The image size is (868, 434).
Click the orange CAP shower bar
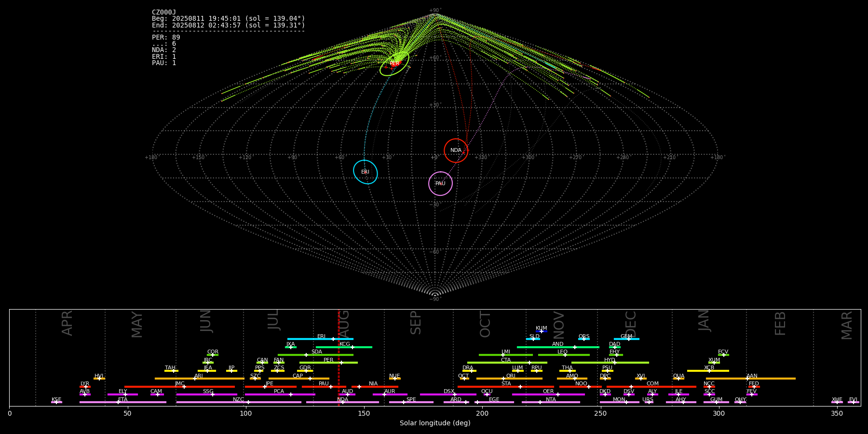[299, 379]
